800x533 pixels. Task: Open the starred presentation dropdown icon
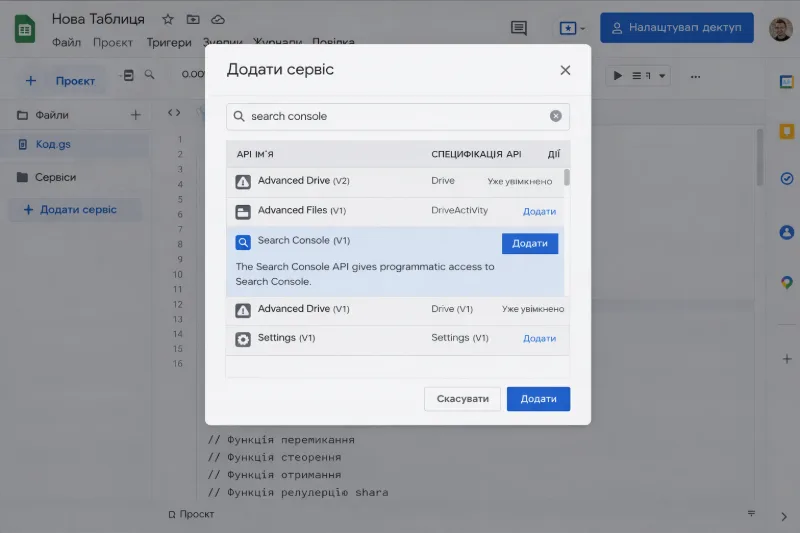(x=571, y=28)
